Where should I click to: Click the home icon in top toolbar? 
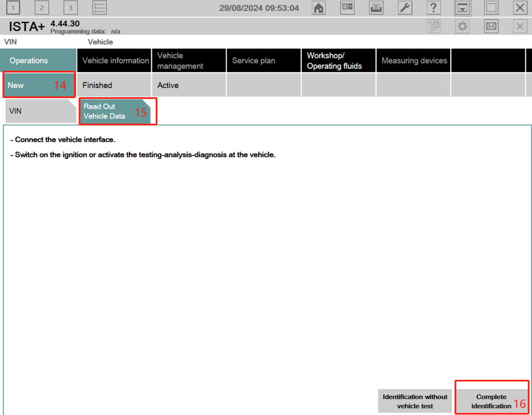point(318,8)
